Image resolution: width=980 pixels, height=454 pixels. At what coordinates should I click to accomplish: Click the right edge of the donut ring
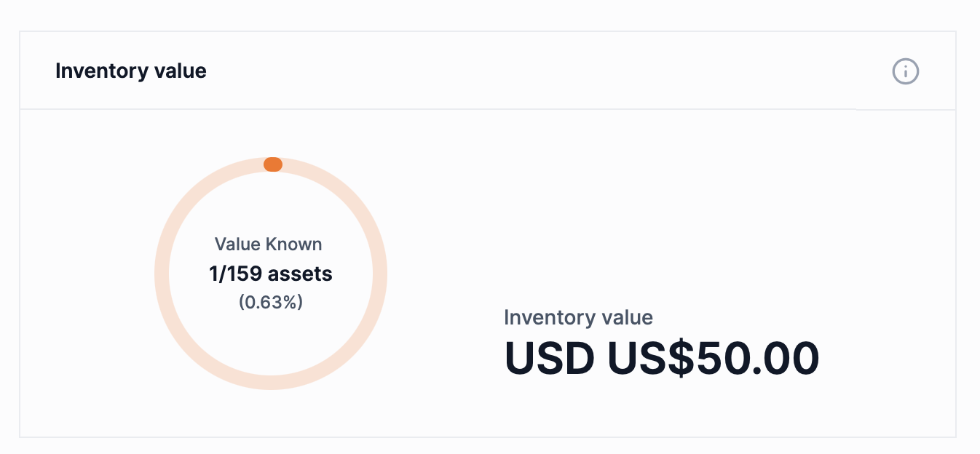[379, 274]
